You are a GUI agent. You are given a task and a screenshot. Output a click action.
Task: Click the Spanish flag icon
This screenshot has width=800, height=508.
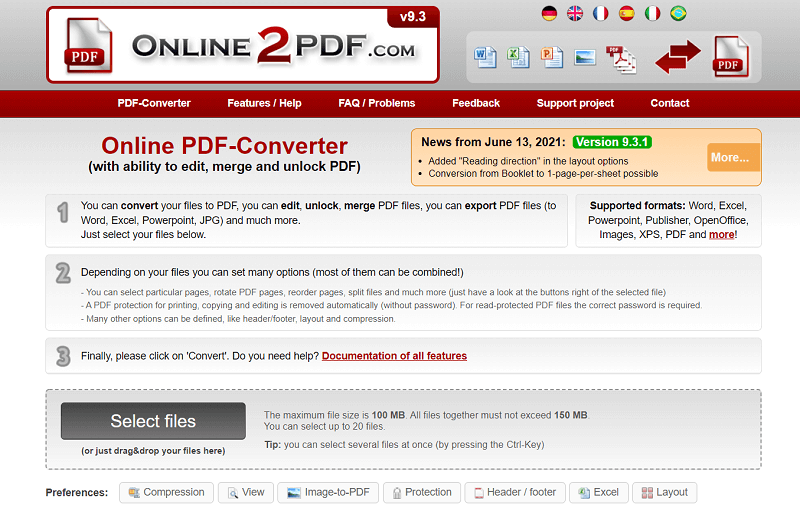point(627,13)
